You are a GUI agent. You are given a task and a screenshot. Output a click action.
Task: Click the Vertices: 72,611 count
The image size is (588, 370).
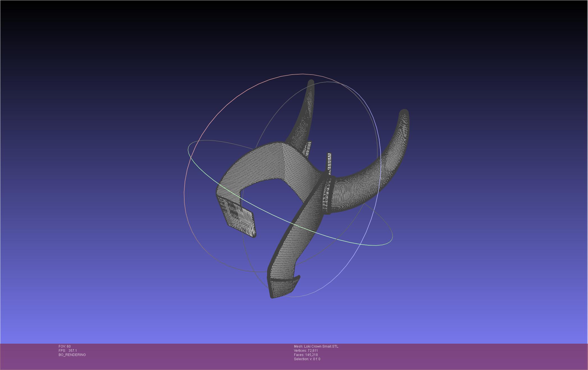306,351
